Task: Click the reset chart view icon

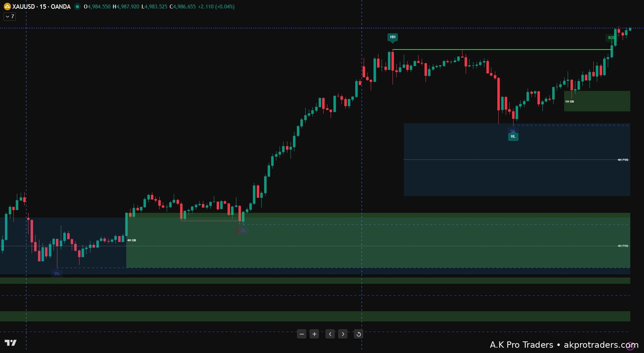Action: 358,334
